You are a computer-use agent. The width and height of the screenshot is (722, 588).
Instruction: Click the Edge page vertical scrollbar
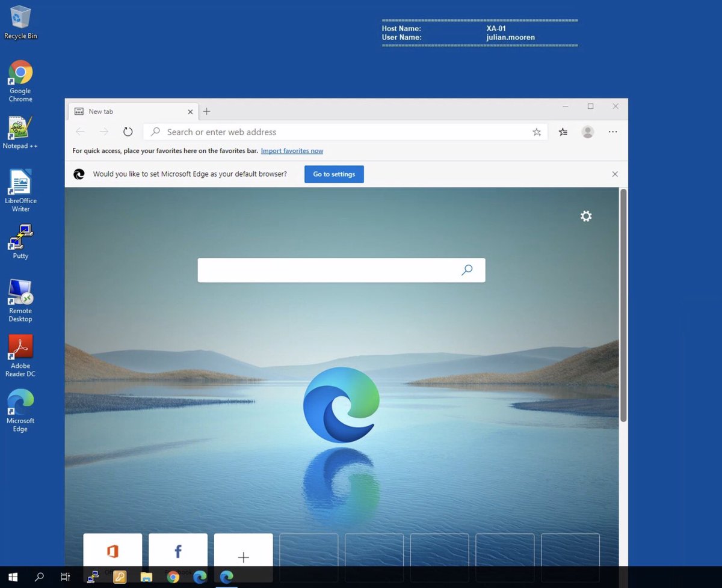tap(623, 304)
